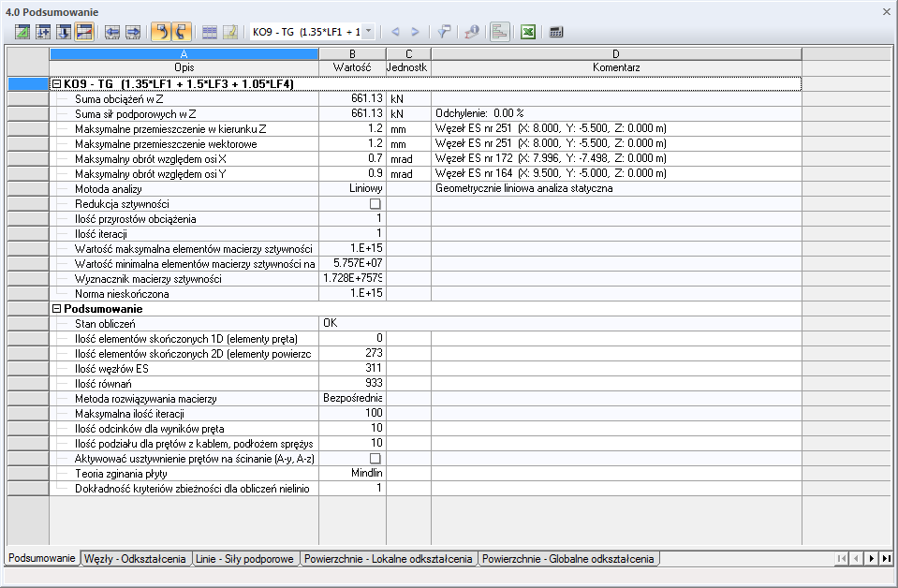Image resolution: width=898 pixels, height=588 pixels.
Task: Click last-tab navigation arrow
Action: point(886,558)
